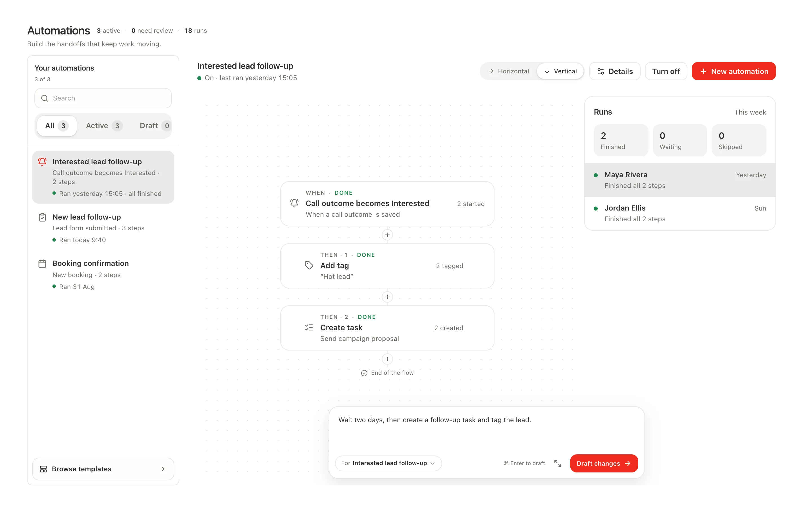This screenshot has width=812, height=508.
Task: Open the Create task step card
Action: click(387, 328)
